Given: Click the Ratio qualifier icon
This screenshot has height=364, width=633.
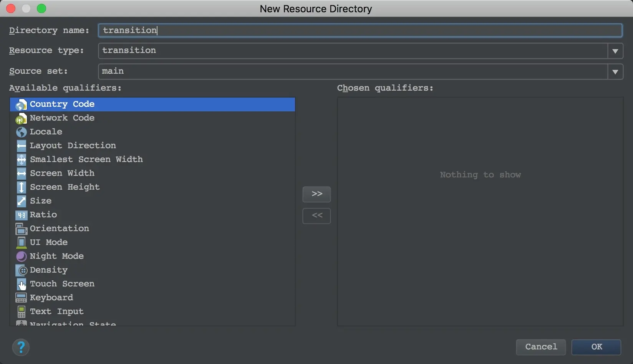Looking at the screenshot, I should [21, 215].
